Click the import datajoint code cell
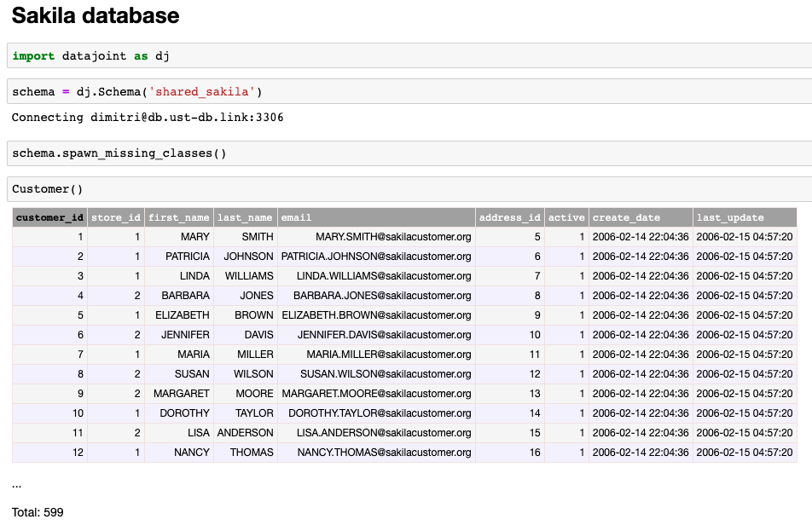The image size is (812, 525). click(409, 55)
